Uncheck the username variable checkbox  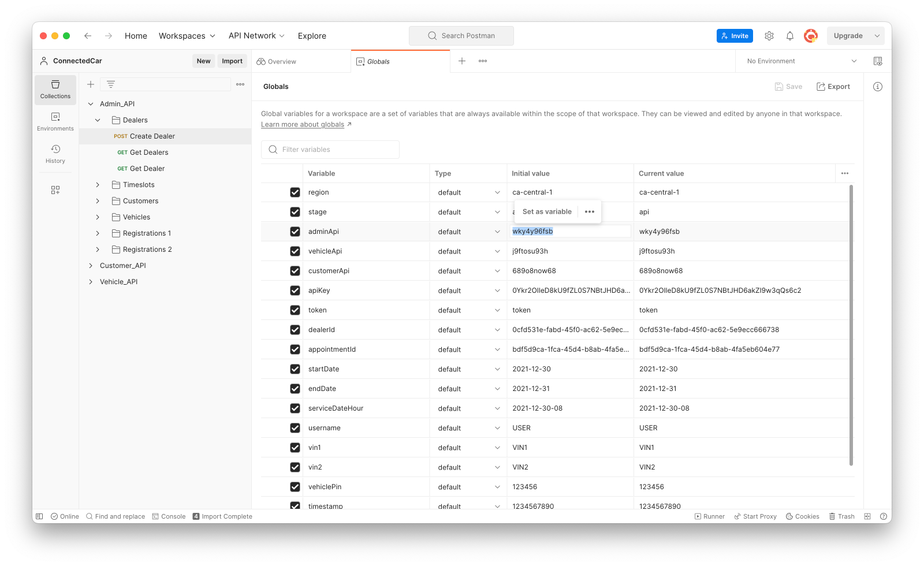[295, 428]
